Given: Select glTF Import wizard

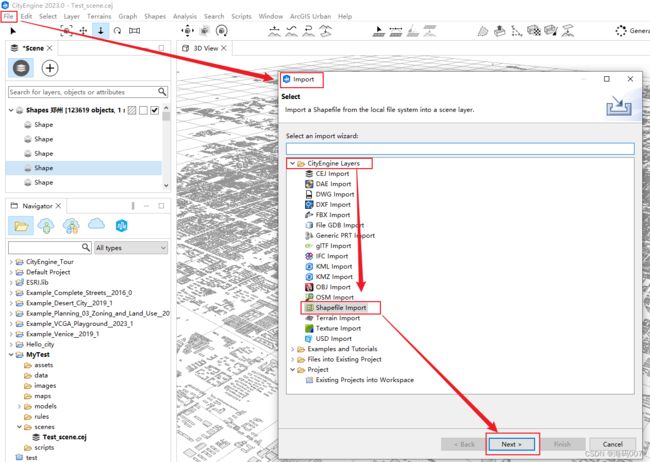Looking at the screenshot, I should [328, 246].
